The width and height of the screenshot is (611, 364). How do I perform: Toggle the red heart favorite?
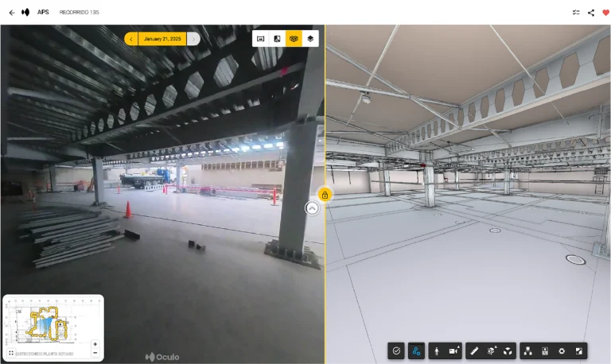click(605, 13)
